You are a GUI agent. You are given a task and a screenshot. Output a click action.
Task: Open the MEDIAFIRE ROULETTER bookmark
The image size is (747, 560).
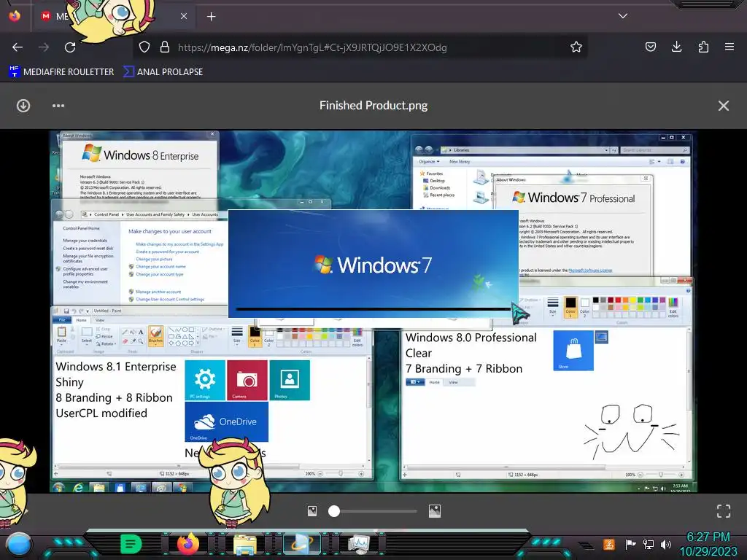click(x=61, y=72)
